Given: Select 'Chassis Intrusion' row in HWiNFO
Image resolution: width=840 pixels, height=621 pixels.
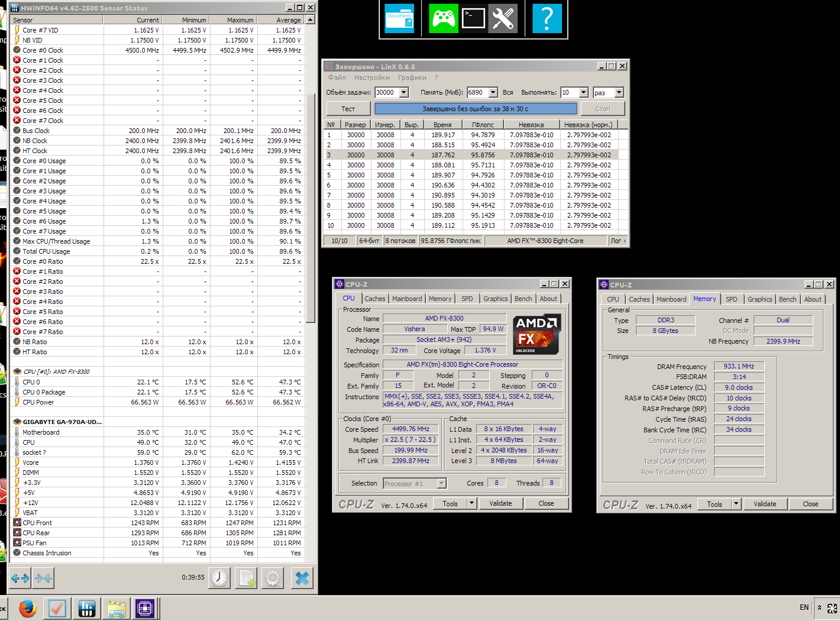Looking at the screenshot, I should pos(157,553).
